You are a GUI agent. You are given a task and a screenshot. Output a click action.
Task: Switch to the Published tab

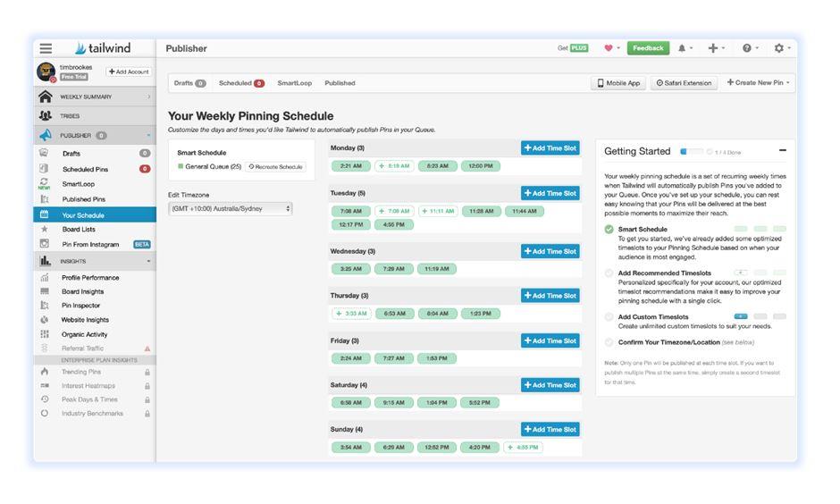[x=340, y=83]
